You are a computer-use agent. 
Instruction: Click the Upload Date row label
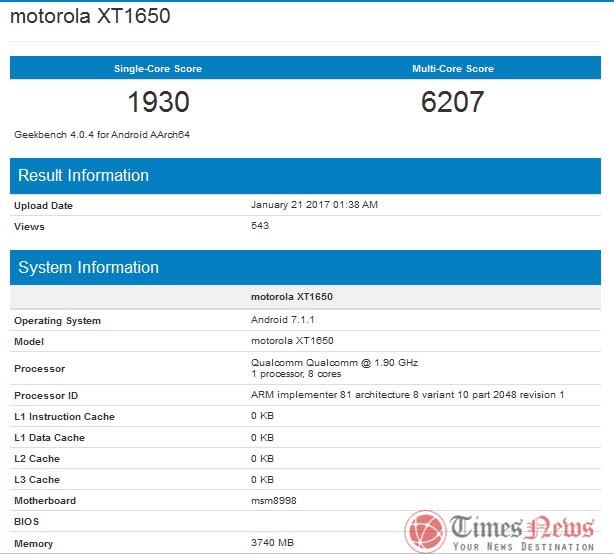(x=44, y=206)
